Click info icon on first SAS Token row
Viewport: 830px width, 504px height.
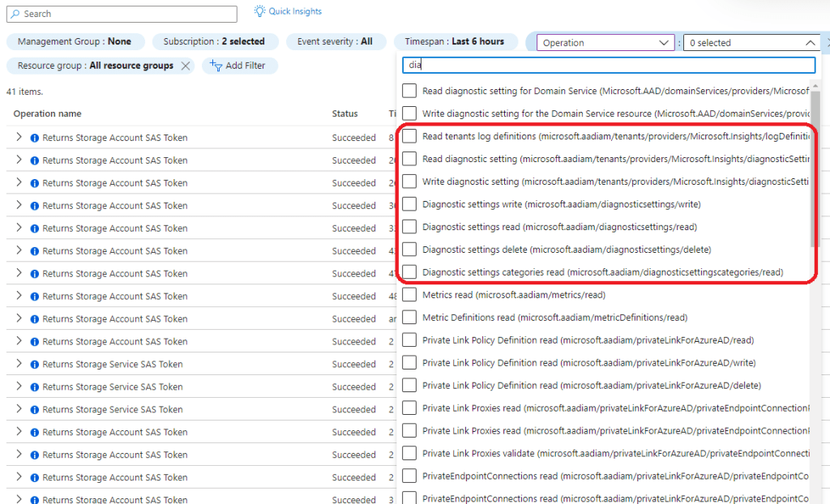coord(35,138)
